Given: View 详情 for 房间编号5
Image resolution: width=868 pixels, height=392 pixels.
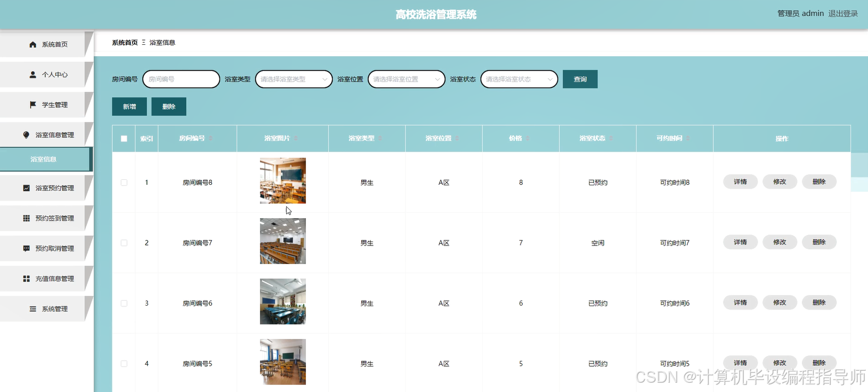Looking at the screenshot, I should [x=740, y=362].
